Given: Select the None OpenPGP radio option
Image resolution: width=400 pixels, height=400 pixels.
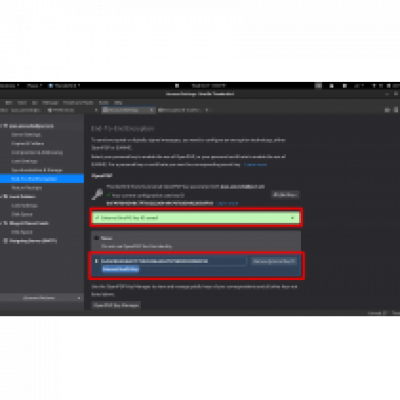Looking at the screenshot, I should [96, 238].
